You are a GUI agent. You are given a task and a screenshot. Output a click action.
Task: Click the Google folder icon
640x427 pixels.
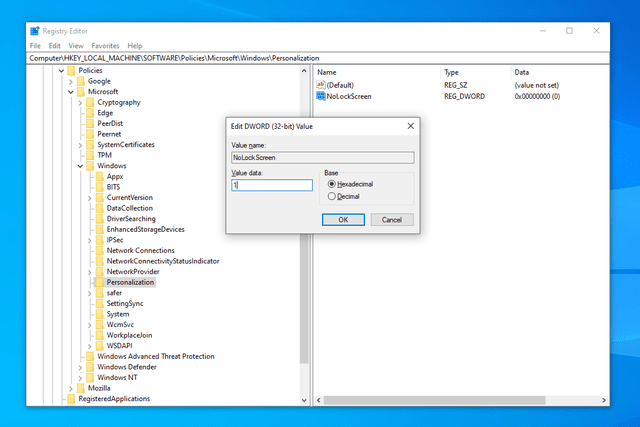(81, 81)
